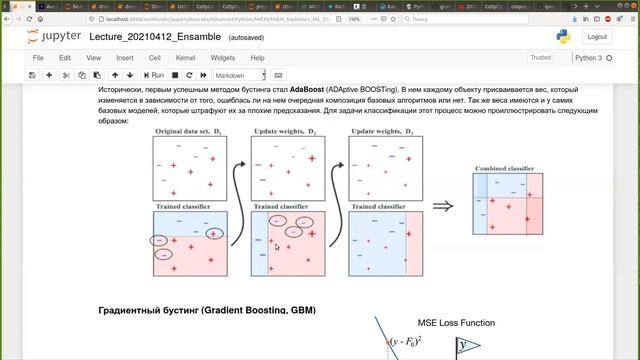Open the browser downloads arrow icon

pyautogui.click(x=575, y=19)
